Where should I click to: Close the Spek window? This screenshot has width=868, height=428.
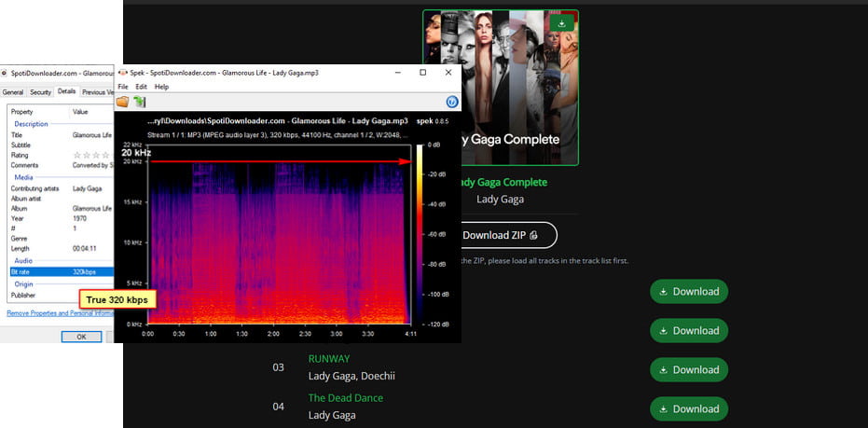click(448, 73)
